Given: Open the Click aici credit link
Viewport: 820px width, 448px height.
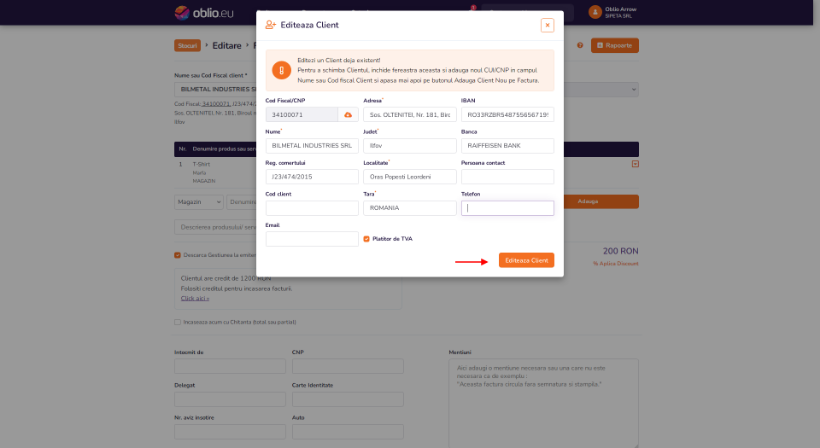Looking at the screenshot, I should pyautogui.click(x=195, y=298).
